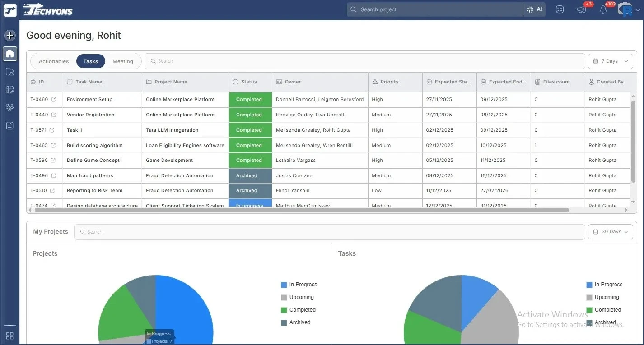This screenshot has height=345, width=644.
Task: Open the apps grid icon at bottom sidebar
Action: tap(9, 336)
